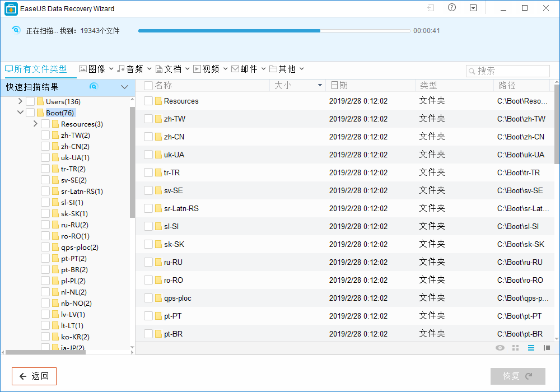Click the scanning status icon in quick scan header
Screen dimensions: 560x392
(x=94, y=86)
